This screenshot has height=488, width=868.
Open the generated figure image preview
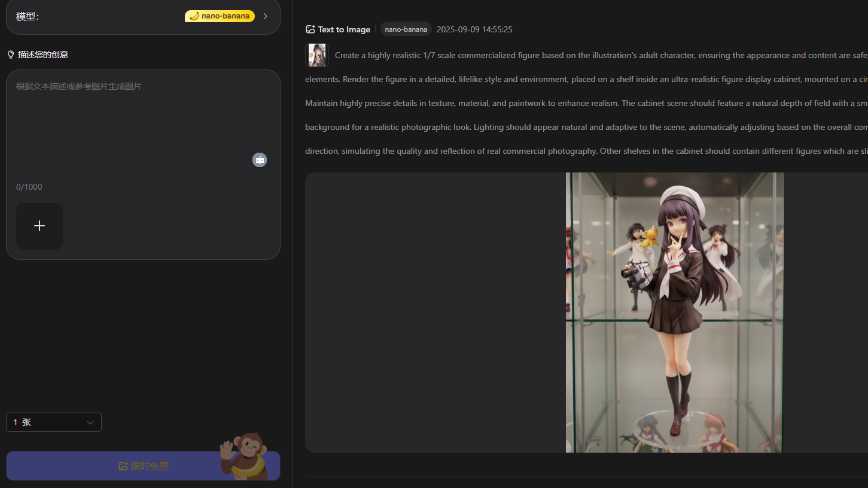674,312
